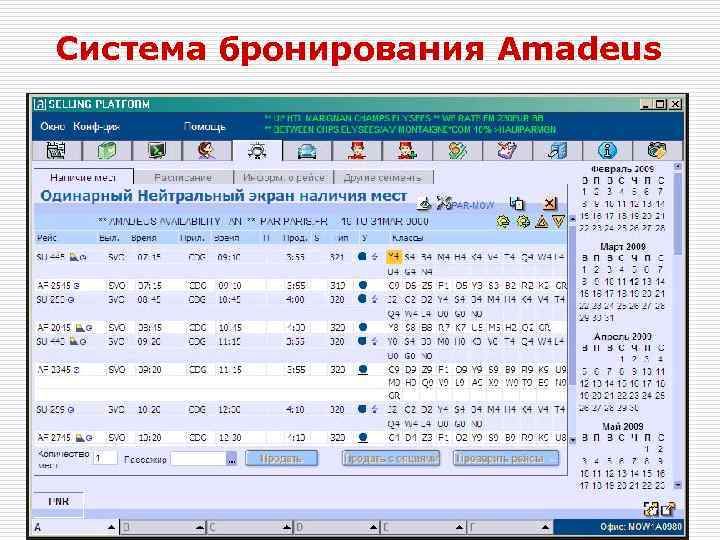Open the Помощь menu
The width and height of the screenshot is (720, 540).
pos(204,126)
